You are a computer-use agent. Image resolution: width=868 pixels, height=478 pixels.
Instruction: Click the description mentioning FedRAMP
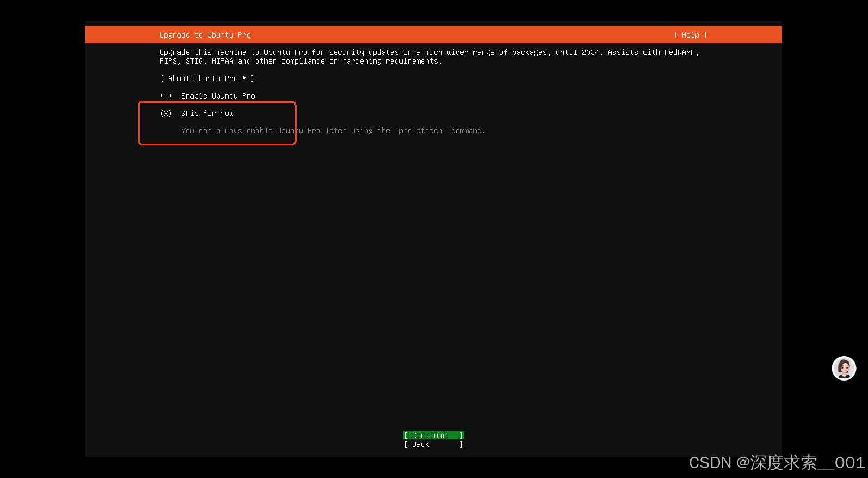click(429, 57)
